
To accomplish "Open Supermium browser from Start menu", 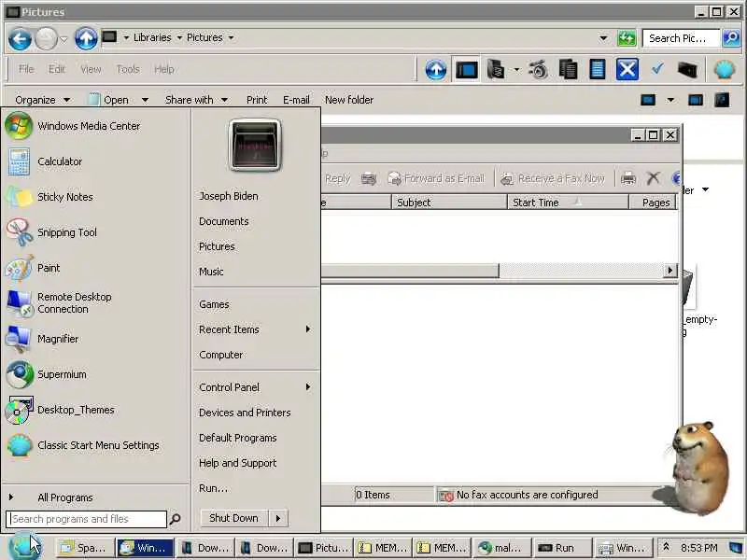I will (x=95, y=374).
